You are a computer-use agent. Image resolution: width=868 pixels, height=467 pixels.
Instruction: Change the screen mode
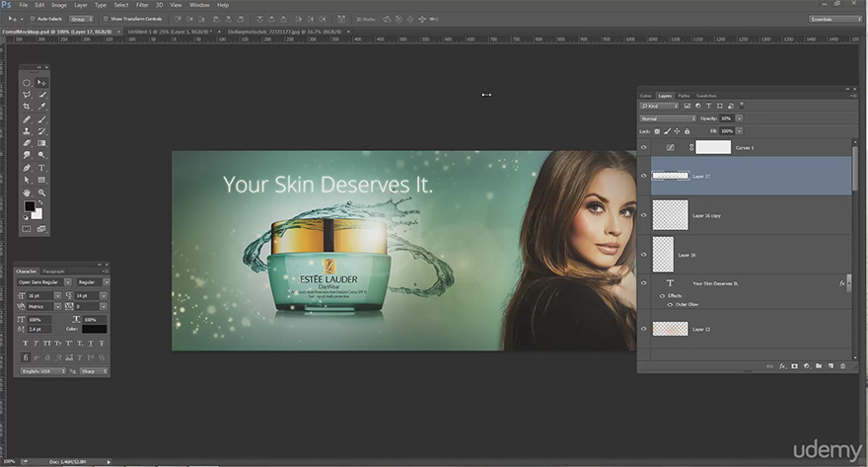pyautogui.click(x=41, y=229)
